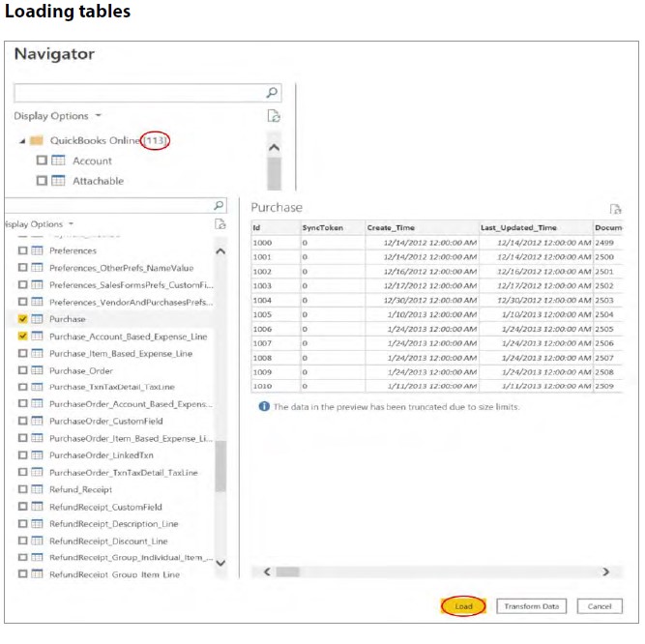Viewport: 645px width, 644px height.
Task: Click inside the Navigator search field
Action: coord(138,93)
